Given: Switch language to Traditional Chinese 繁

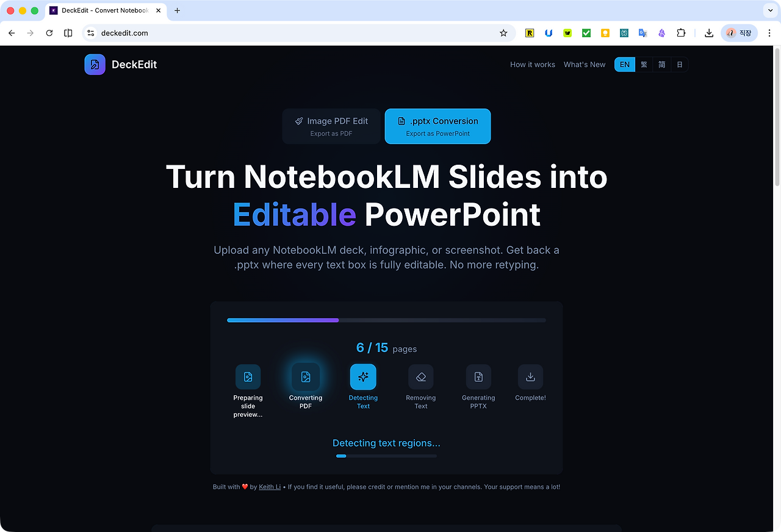Looking at the screenshot, I should pos(644,65).
